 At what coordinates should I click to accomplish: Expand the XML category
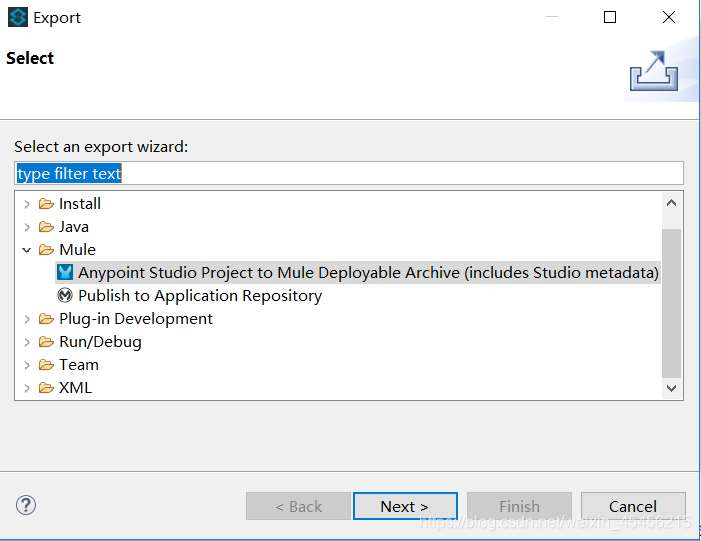coord(27,388)
